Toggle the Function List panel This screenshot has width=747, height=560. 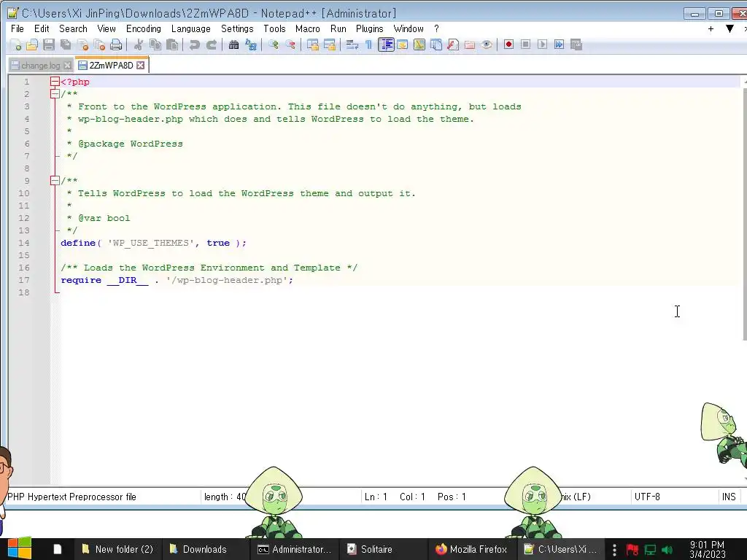453,44
